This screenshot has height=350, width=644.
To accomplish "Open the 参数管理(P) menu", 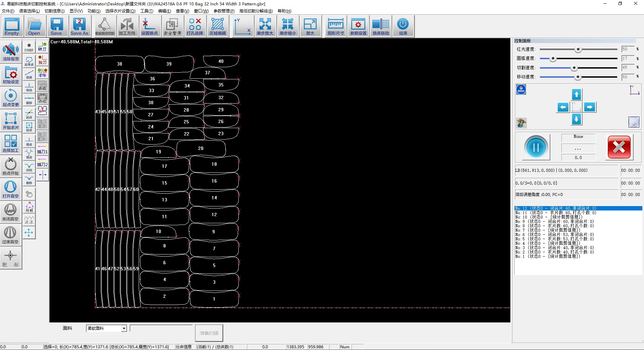I will [x=224, y=11].
